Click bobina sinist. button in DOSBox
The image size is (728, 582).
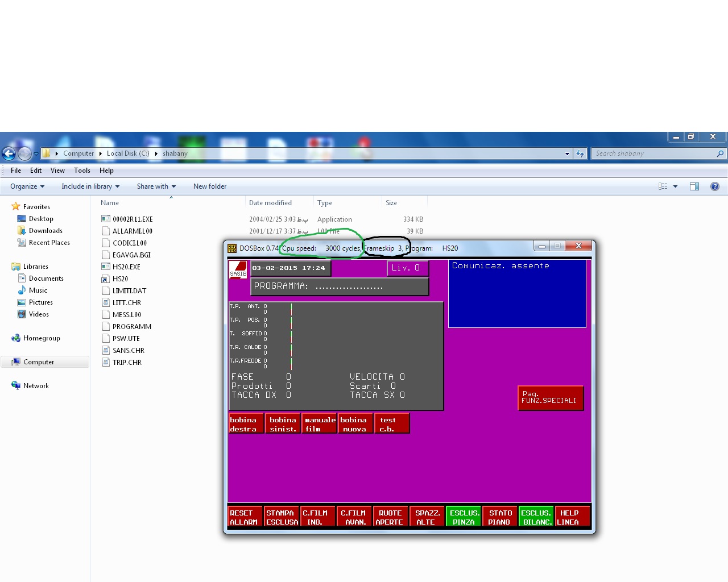pos(283,424)
